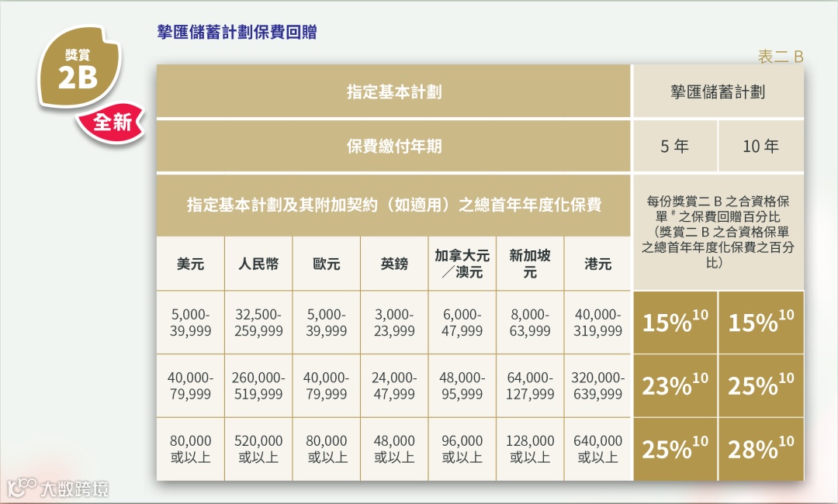
Task: Click the 15% cell in 10 年 column
Action: [762, 323]
